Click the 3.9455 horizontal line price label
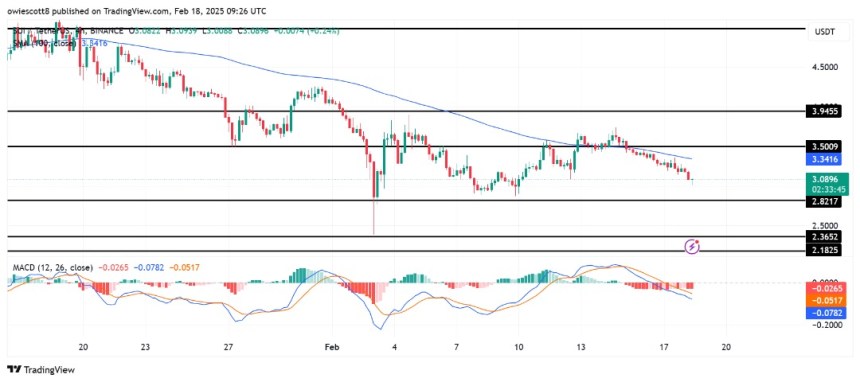The image size is (860, 382). tap(825, 110)
